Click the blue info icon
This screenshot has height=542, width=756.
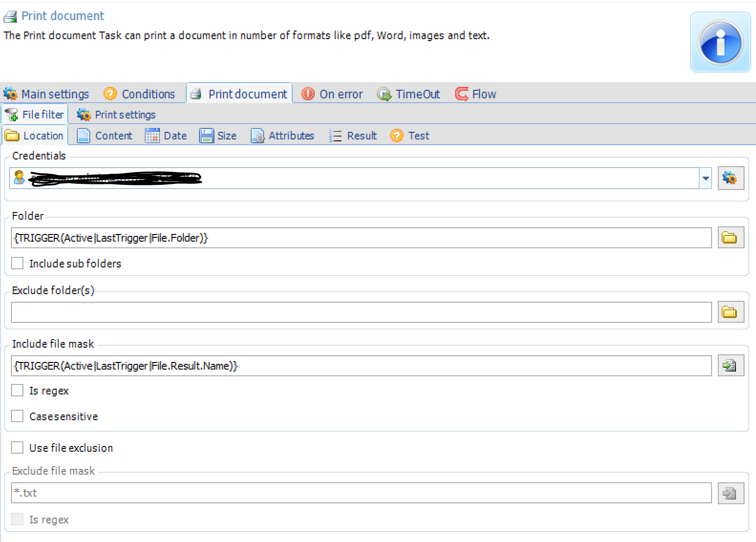[x=720, y=43]
